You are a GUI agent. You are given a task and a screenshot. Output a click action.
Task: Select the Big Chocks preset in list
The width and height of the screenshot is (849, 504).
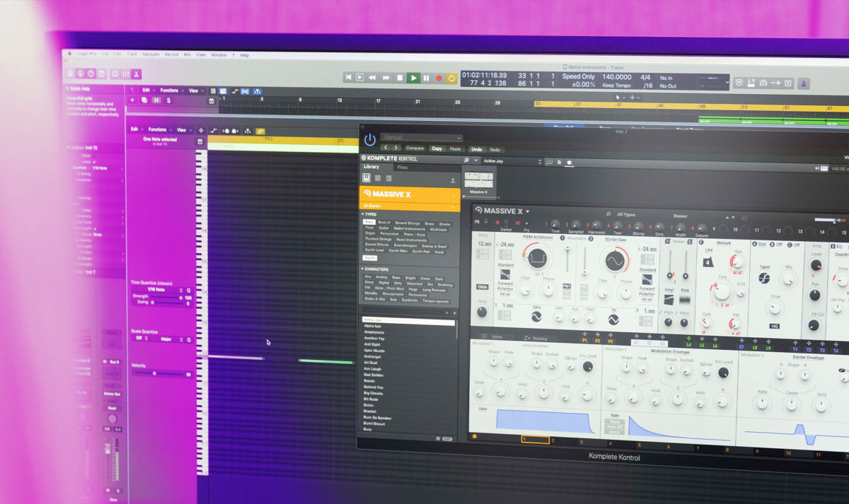click(374, 393)
